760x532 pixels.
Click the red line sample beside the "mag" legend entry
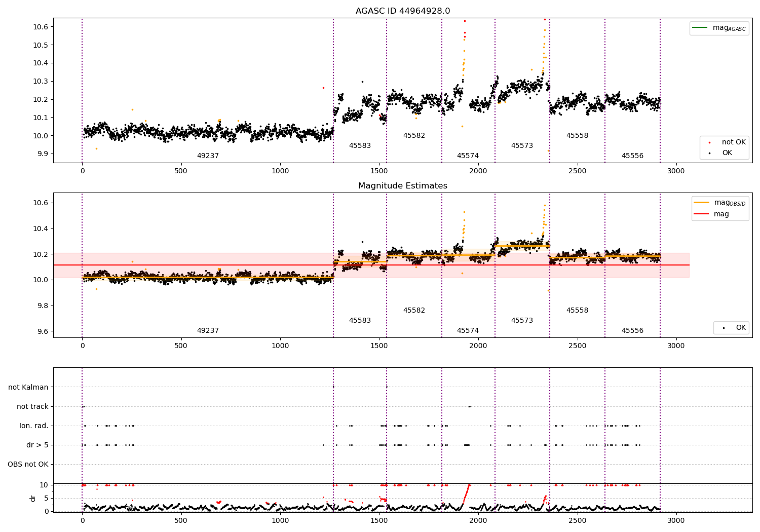point(702,214)
